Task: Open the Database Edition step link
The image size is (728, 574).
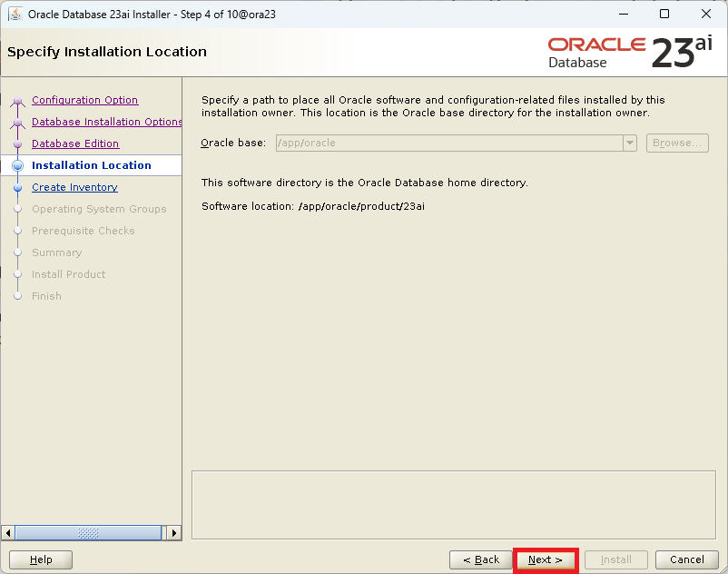Action: pos(75,143)
